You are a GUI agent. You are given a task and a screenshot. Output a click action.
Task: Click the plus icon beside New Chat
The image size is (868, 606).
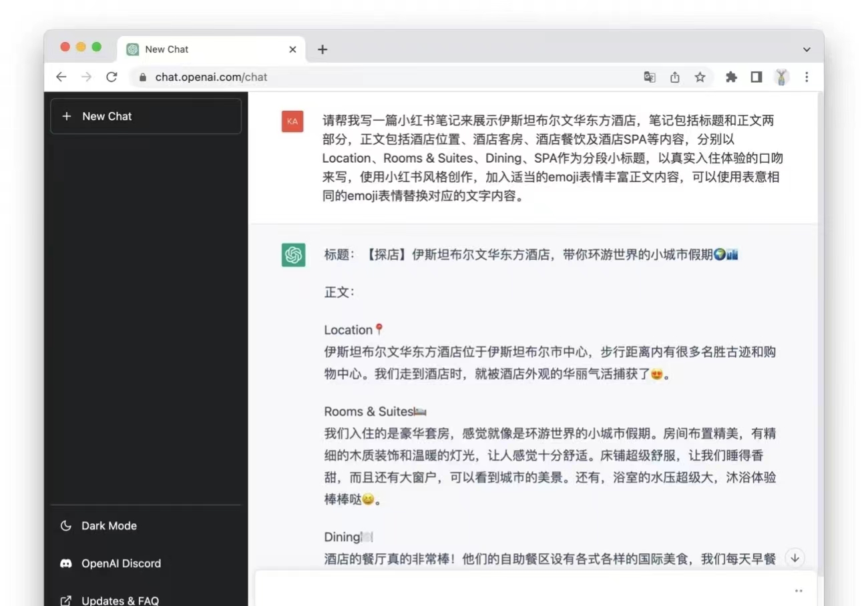pos(66,116)
